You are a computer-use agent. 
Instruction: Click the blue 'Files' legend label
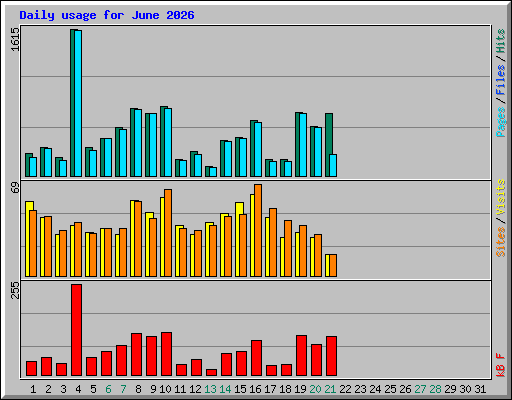point(500,80)
